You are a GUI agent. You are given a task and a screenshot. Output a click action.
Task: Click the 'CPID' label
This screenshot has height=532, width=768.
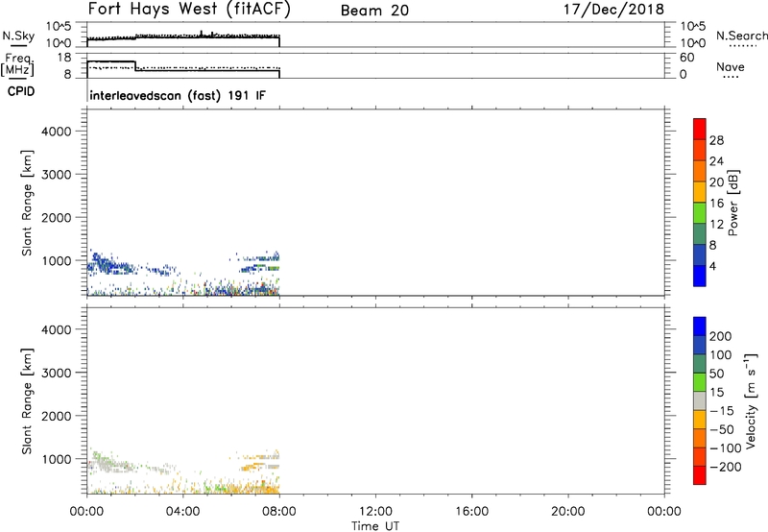click(21, 91)
